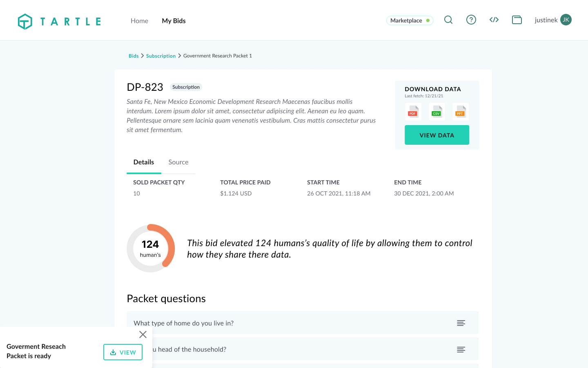
Task: Download the PDF file icon
Action: coord(413,111)
